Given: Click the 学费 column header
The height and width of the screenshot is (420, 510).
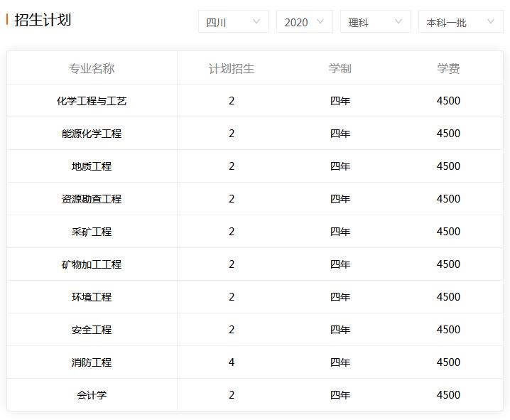Looking at the screenshot, I should tap(448, 68).
